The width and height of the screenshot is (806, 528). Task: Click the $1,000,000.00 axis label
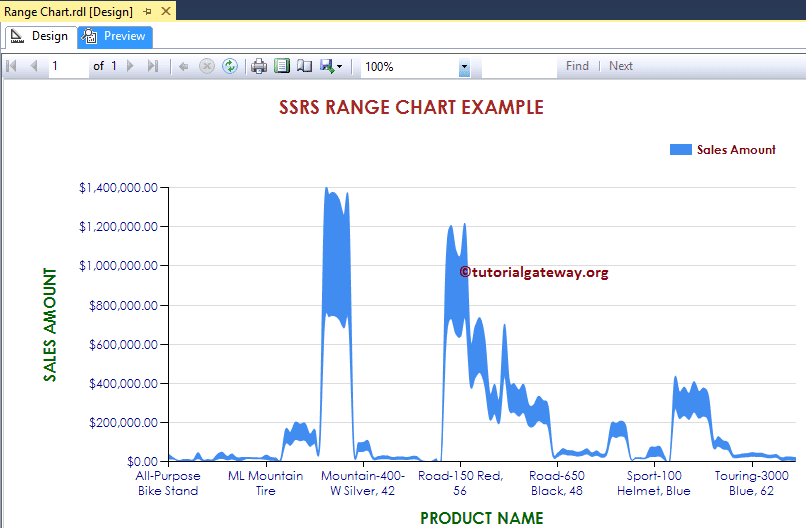click(118, 266)
